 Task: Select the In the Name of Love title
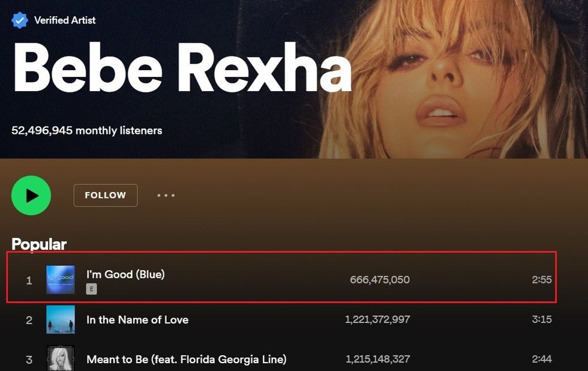pos(137,320)
